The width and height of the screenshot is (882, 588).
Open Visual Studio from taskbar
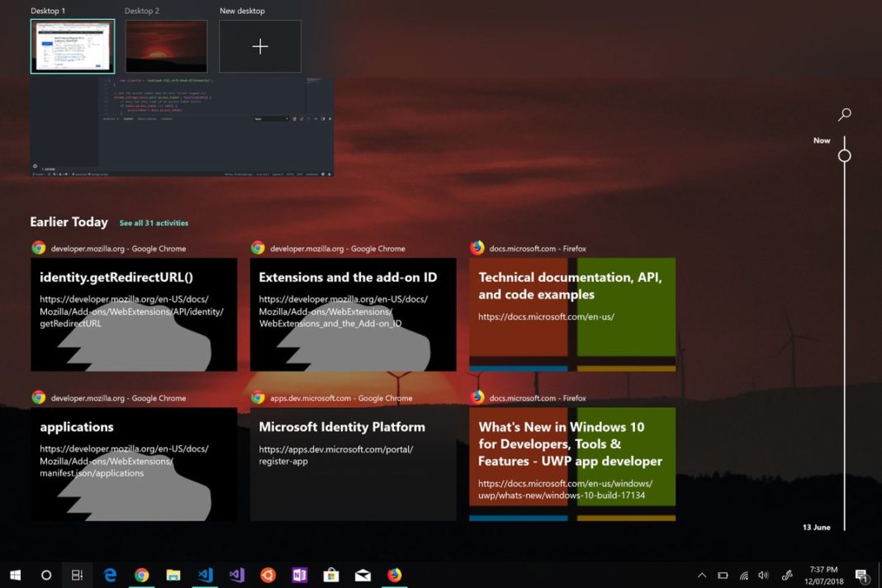pos(237,575)
